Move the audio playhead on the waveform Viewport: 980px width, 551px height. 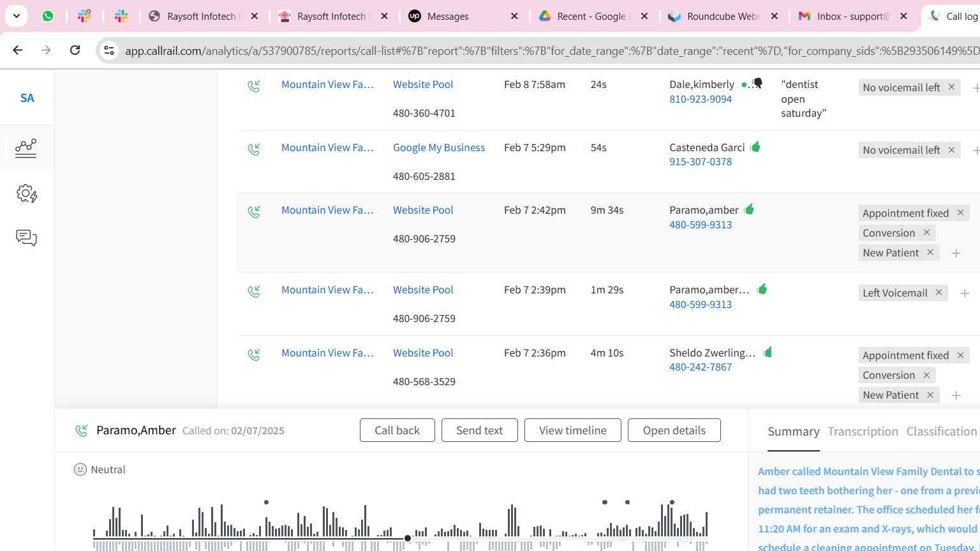pos(408,538)
